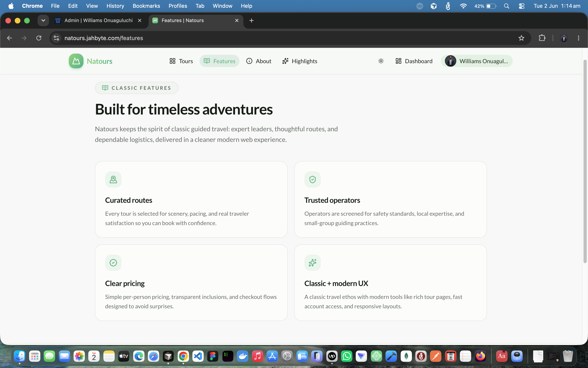This screenshot has height=368, width=588.
Task: Open Chrome extensions puzzle icon
Action: (542, 38)
